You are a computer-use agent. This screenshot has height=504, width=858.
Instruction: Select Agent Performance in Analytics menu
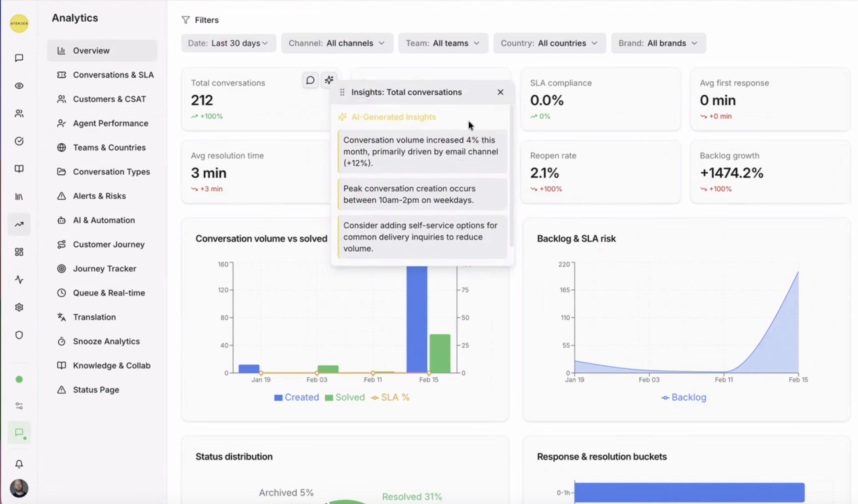click(110, 123)
